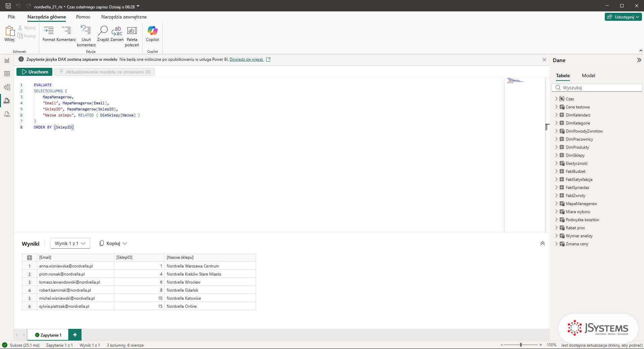Expand the FaktSprzedaz table
644x349 pixels.
pyautogui.click(x=556, y=187)
